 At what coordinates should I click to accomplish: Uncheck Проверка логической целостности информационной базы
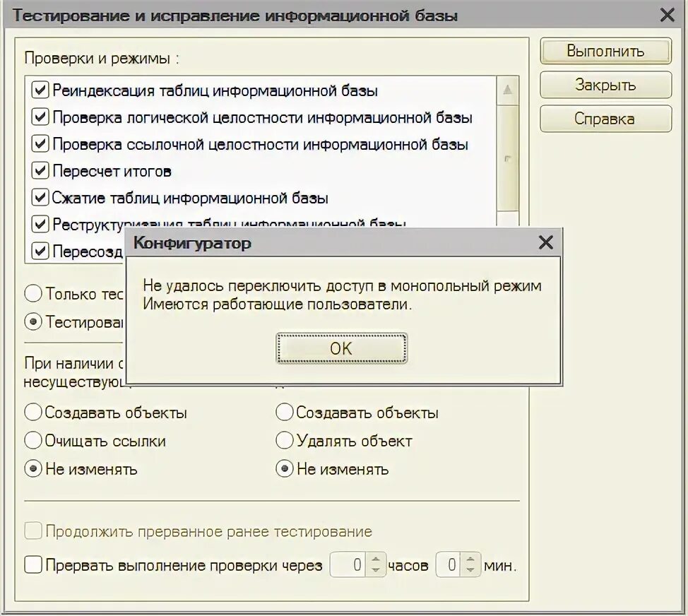click(x=40, y=117)
